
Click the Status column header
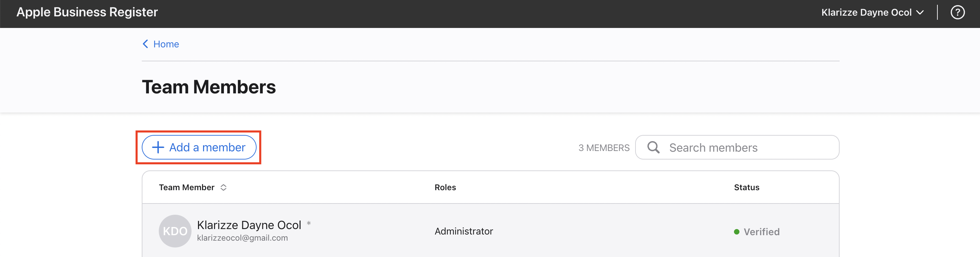coord(746,187)
